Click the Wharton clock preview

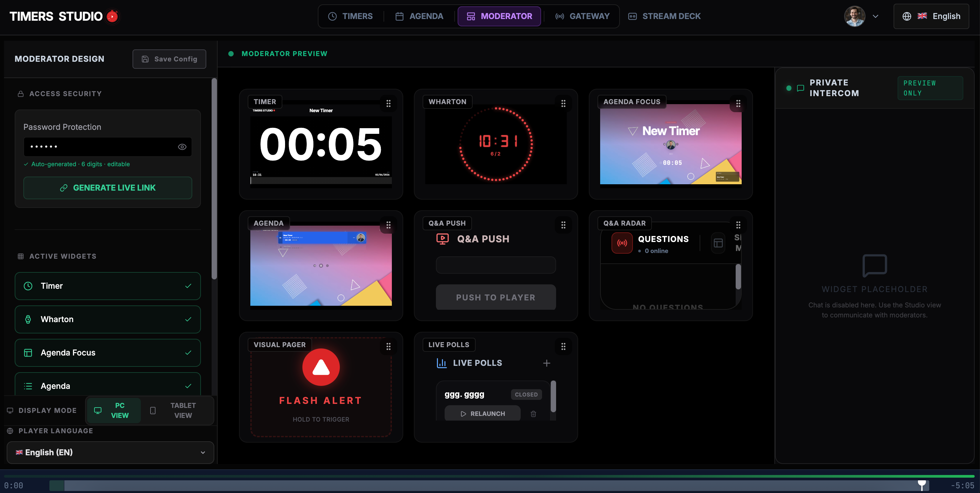496,145
